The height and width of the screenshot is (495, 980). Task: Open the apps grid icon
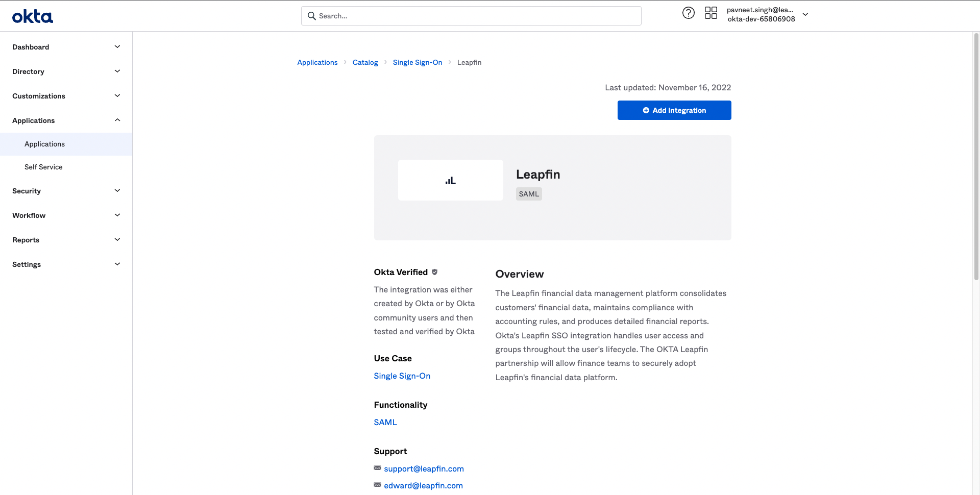click(711, 13)
